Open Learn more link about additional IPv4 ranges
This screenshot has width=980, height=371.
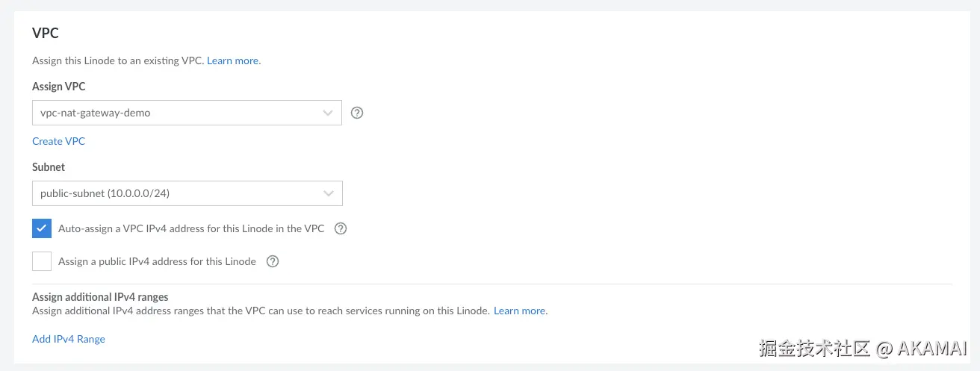tap(521, 311)
